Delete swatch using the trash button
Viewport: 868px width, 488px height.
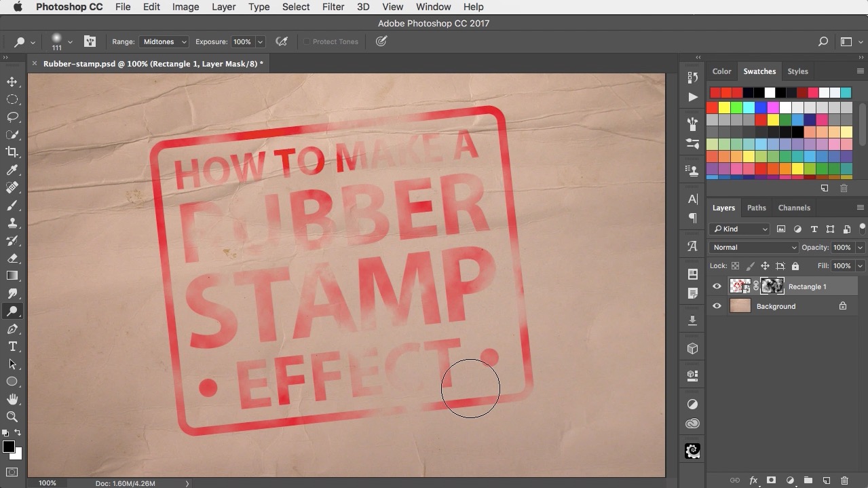[844, 188]
